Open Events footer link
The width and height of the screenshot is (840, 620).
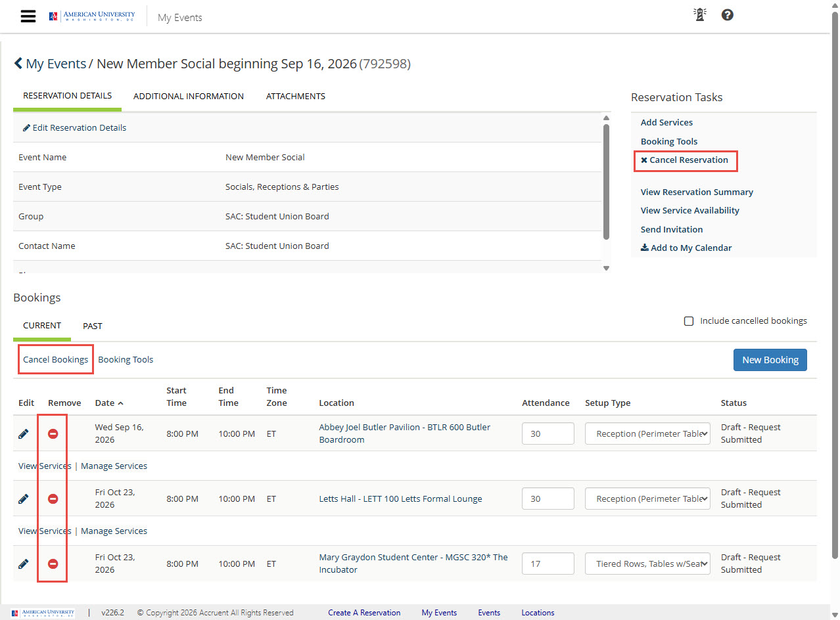click(x=489, y=613)
